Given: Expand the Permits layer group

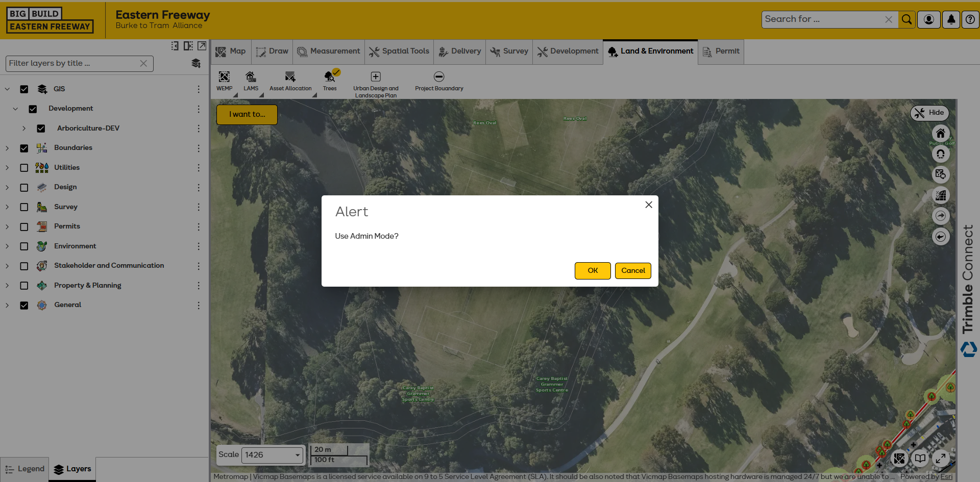Looking at the screenshot, I should coord(7,226).
